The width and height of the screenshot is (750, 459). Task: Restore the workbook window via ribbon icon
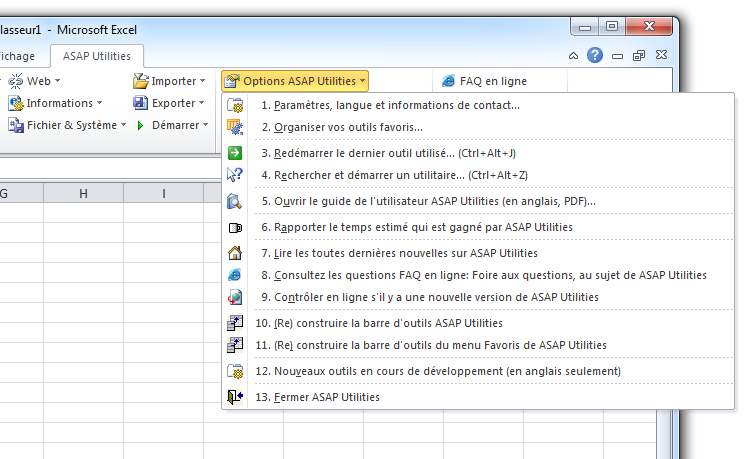coord(639,56)
